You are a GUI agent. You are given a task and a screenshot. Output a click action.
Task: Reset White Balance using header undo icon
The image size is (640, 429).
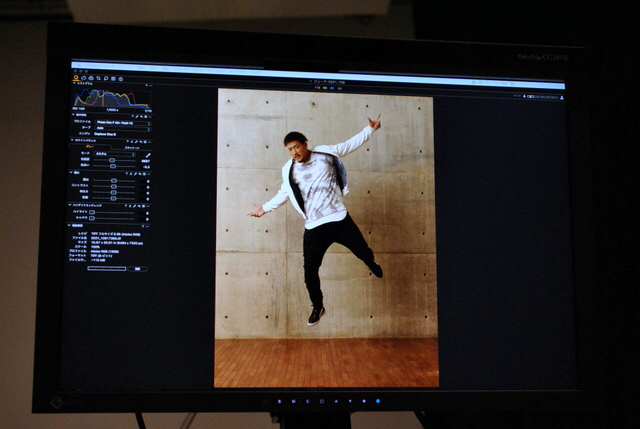pyautogui.click(x=140, y=142)
